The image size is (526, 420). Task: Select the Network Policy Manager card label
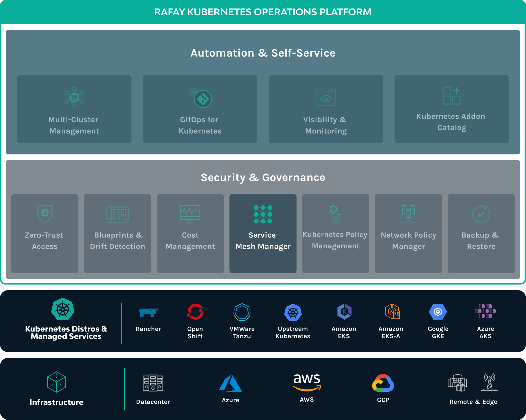pos(408,241)
